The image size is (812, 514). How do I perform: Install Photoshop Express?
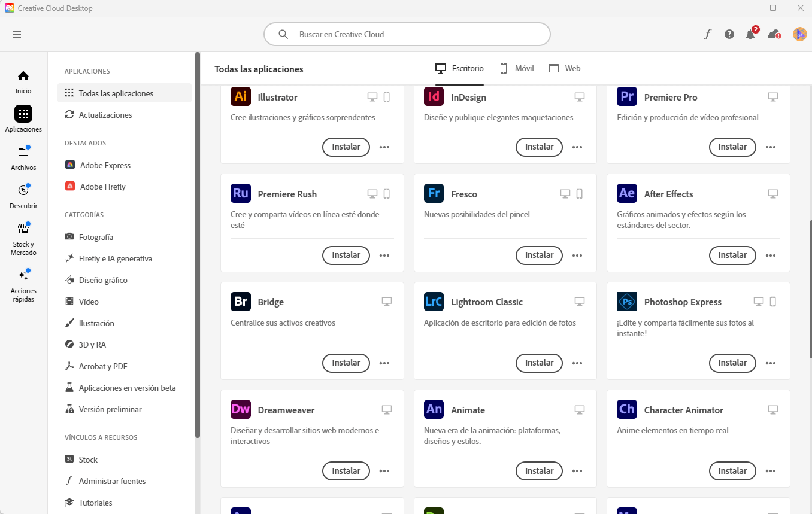click(732, 363)
